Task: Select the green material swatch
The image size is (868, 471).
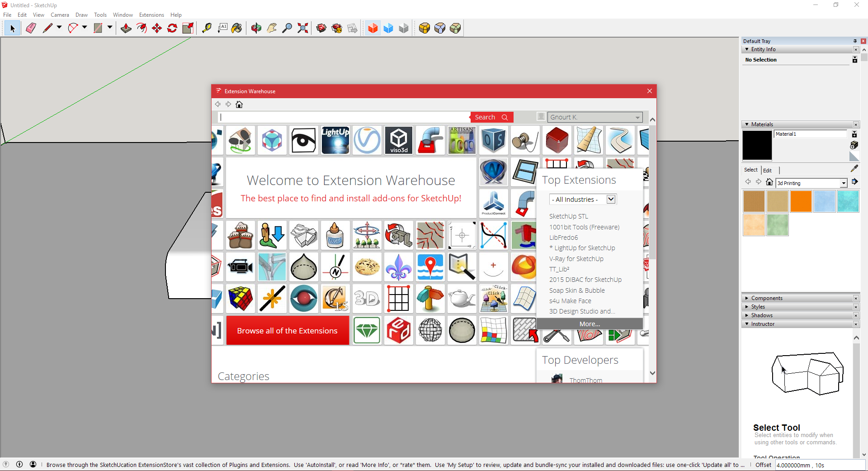Action: pyautogui.click(x=778, y=225)
